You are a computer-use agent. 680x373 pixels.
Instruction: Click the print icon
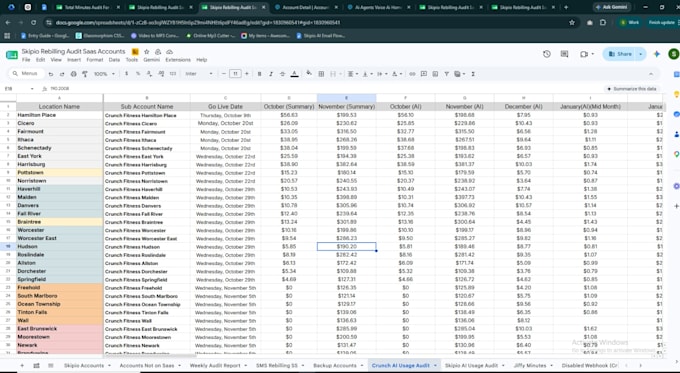point(74,74)
